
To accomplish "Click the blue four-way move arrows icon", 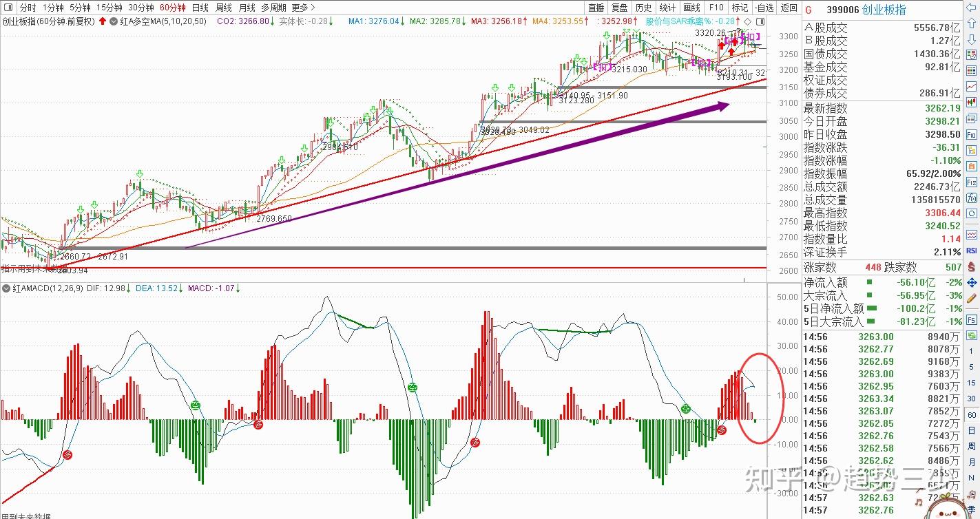I will click(972, 283).
